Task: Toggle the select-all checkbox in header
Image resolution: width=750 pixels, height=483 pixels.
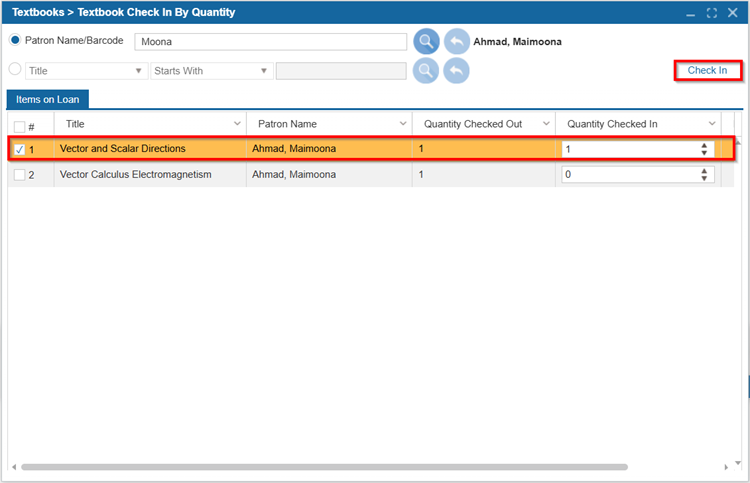Action: pos(19,127)
